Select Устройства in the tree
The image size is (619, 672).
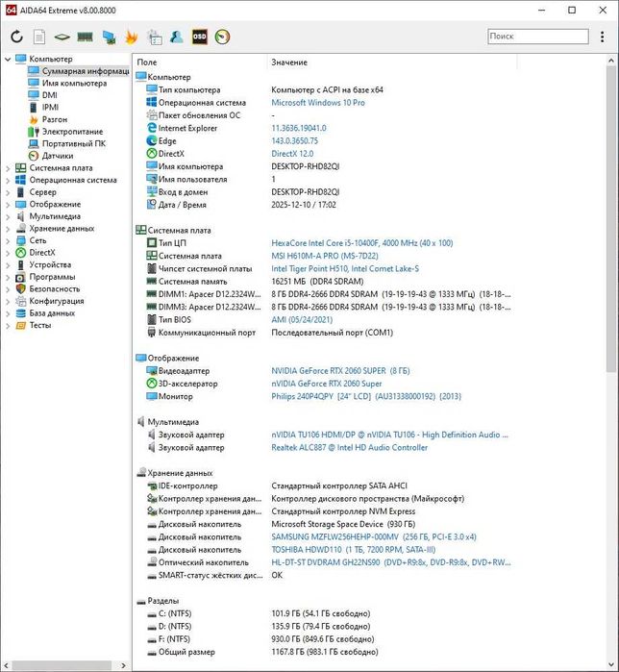tap(50, 264)
